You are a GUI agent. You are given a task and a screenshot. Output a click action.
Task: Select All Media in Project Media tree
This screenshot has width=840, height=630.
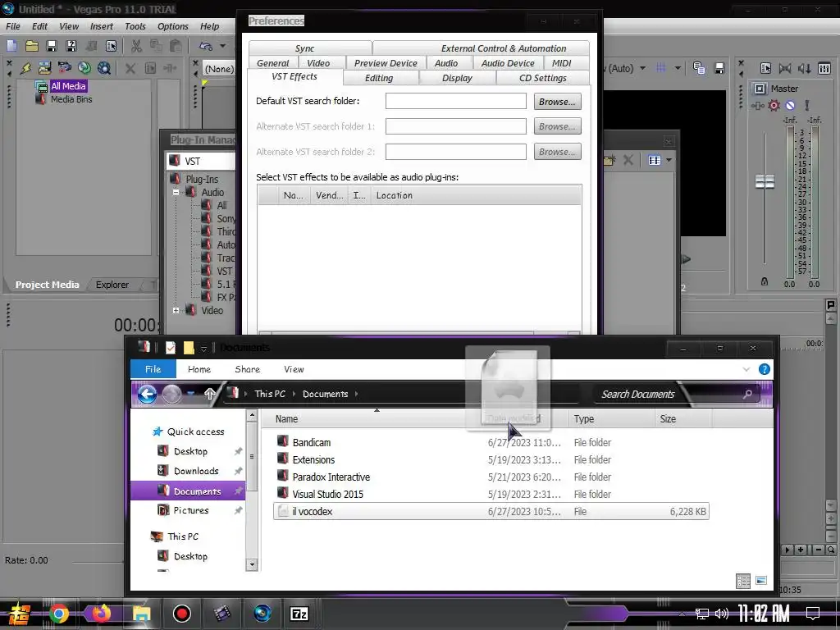pyautogui.click(x=67, y=86)
